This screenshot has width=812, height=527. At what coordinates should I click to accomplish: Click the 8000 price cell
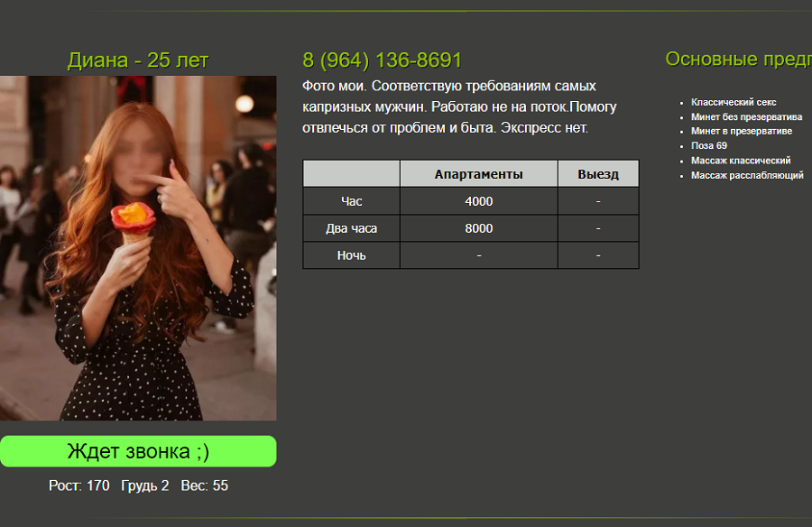(478, 228)
